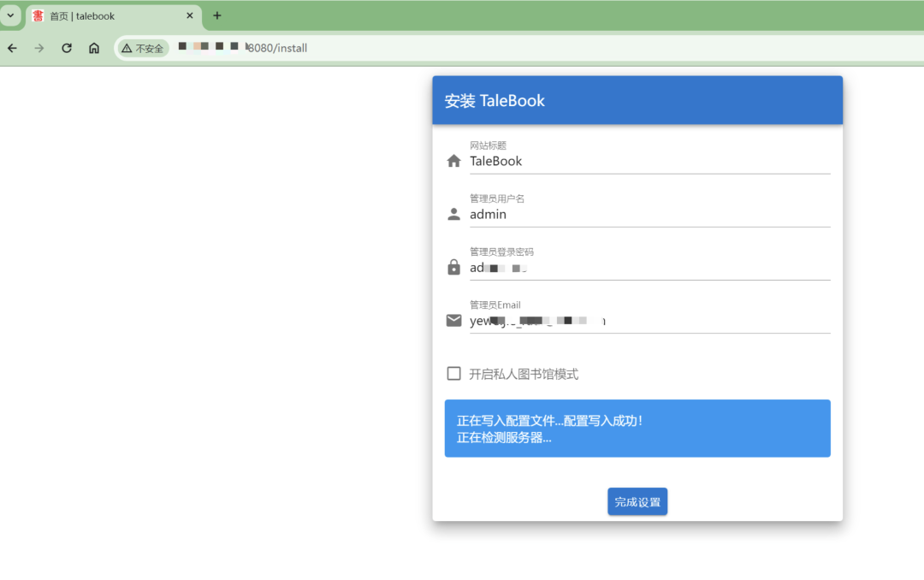Click the TaleBook site title input field
The height and width of the screenshot is (580, 924).
[x=650, y=161]
